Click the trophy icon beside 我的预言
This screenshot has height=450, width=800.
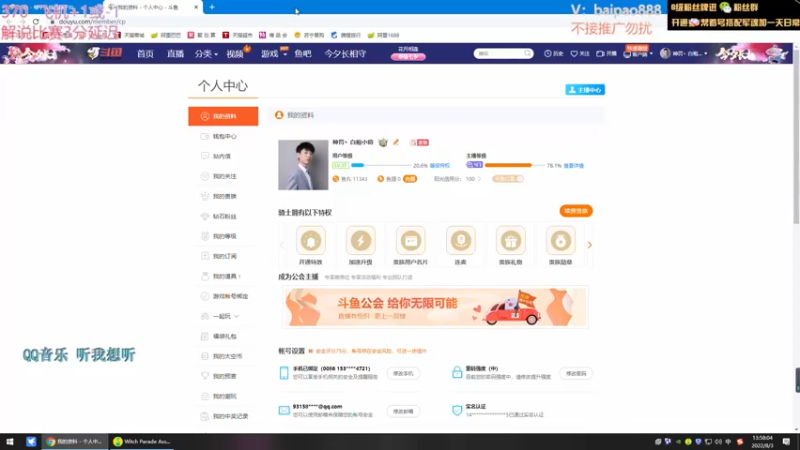pos(205,376)
